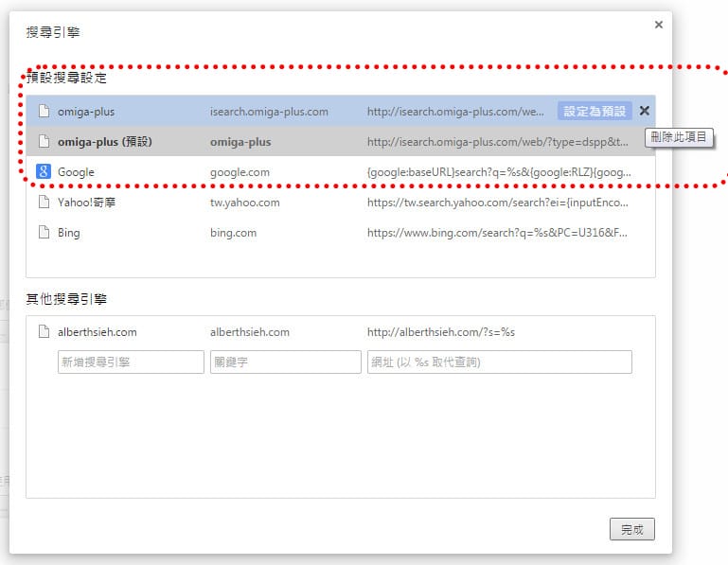The width and height of the screenshot is (728, 565).
Task: Click the Google favicon icon
Action: click(44, 172)
